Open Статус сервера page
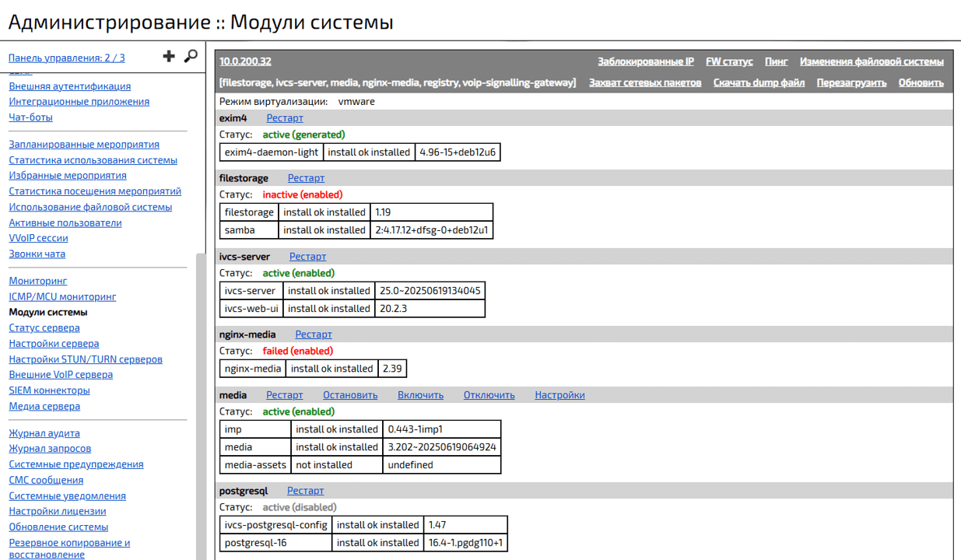 (x=44, y=327)
